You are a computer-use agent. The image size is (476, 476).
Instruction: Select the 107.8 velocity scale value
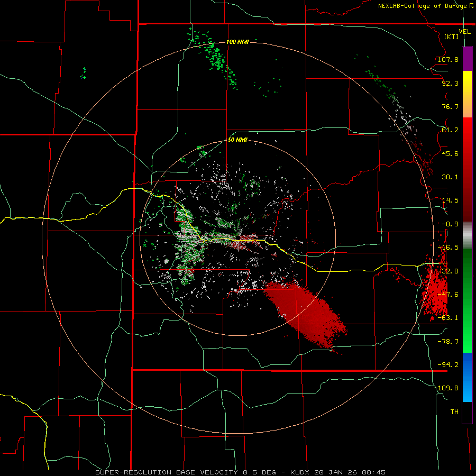coord(448,59)
